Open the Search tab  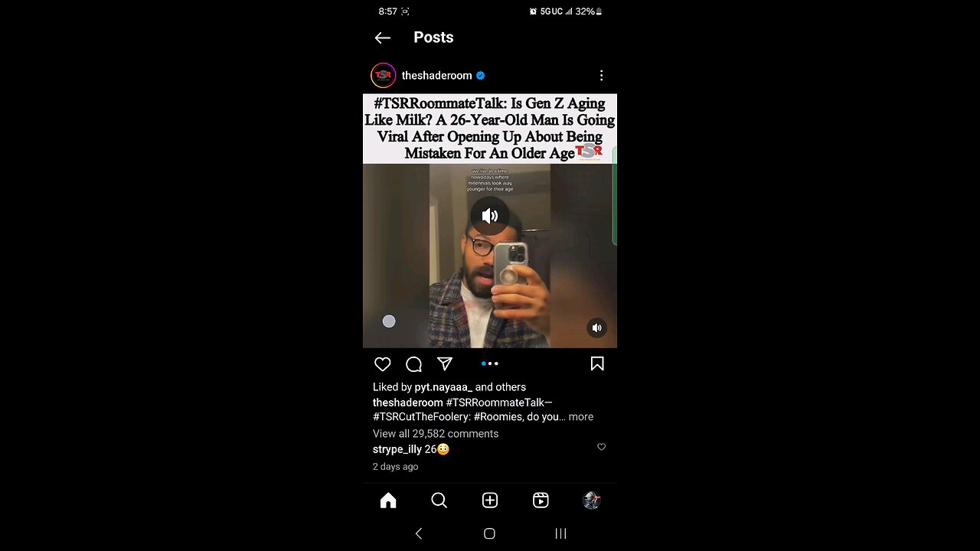(439, 500)
